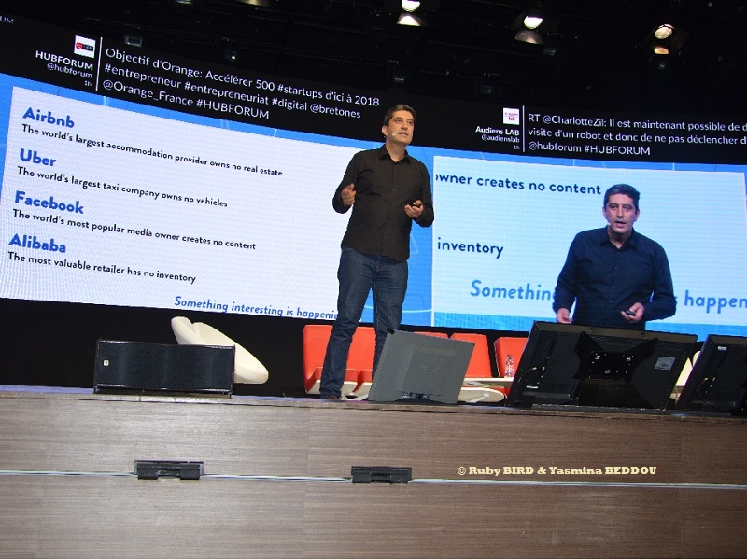Select the "Uber" heading on the slide

(37, 158)
